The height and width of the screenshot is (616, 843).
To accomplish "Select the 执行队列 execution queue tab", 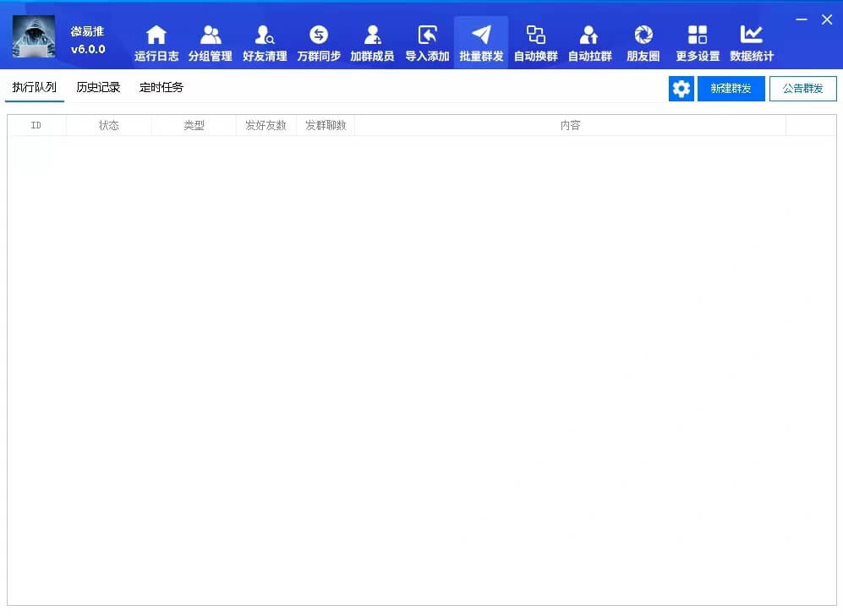I will pyautogui.click(x=34, y=86).
